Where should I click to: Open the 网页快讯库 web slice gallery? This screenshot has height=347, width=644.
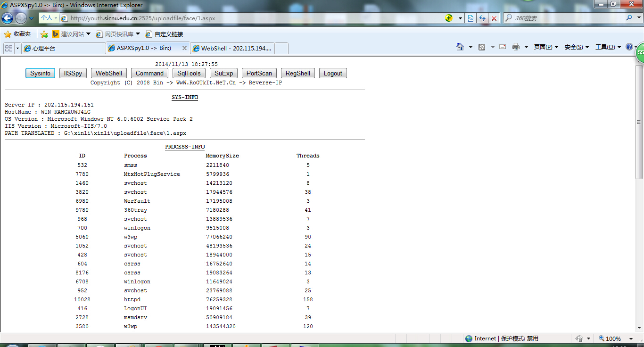point(118,34)
